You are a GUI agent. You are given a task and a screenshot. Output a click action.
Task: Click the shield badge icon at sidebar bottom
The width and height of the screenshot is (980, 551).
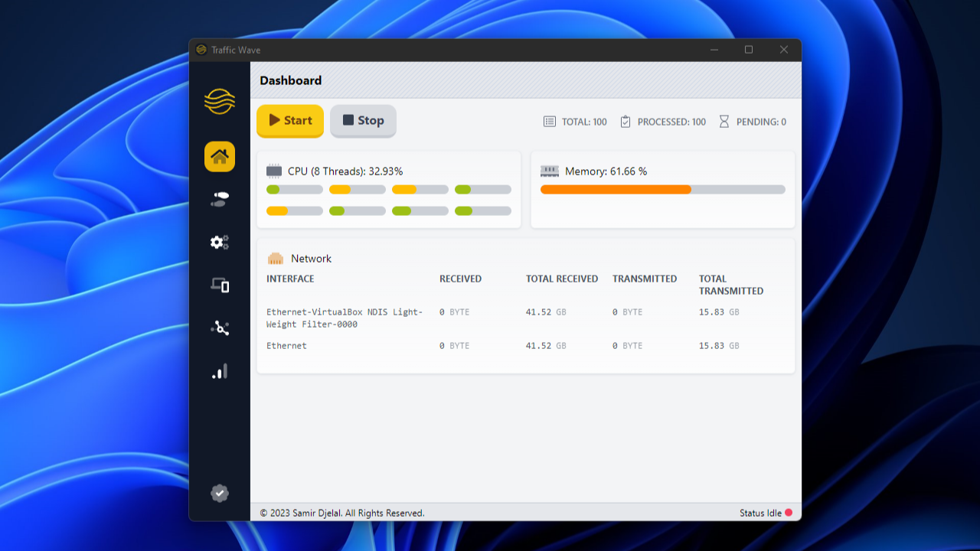tap(220, 493)
